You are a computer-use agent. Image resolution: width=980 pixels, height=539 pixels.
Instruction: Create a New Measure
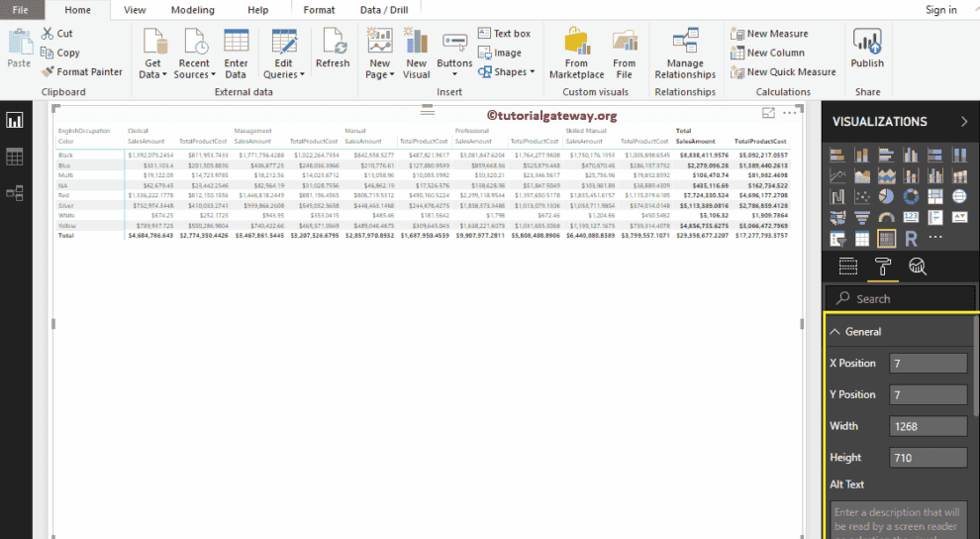769,34
